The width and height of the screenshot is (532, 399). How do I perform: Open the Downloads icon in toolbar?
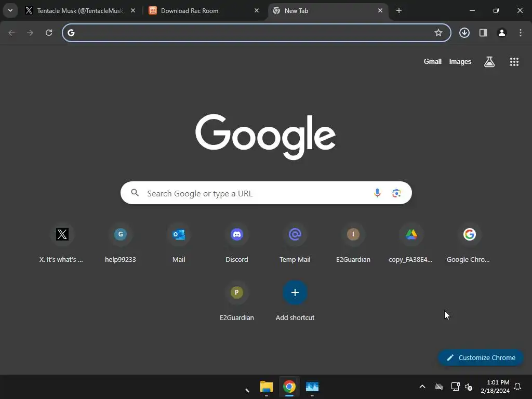pos(464,33)
